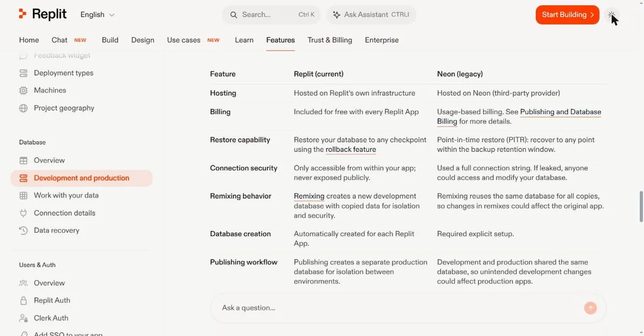Click the Work with your data grid icon
Image resolution: width=644 pixels, height=336 pixels.
(x=23, y=196)
